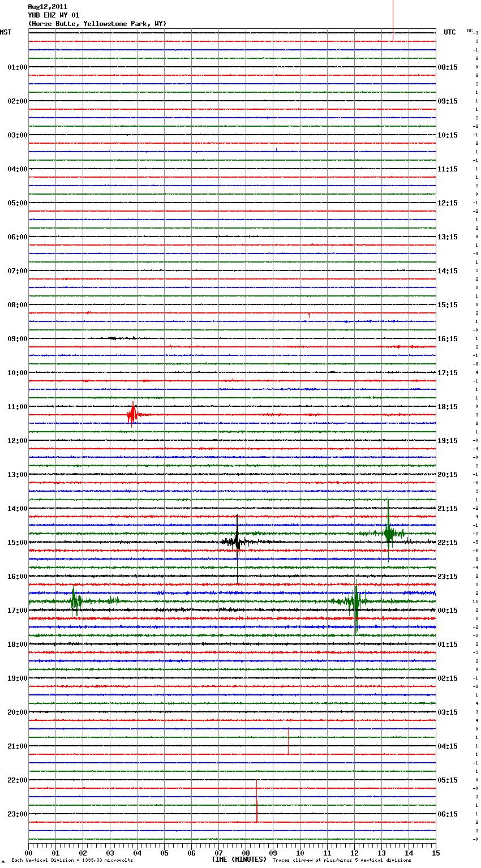Select the 12:00 MST row label
This screenshot has width=481, height=868.
[17, 441]
